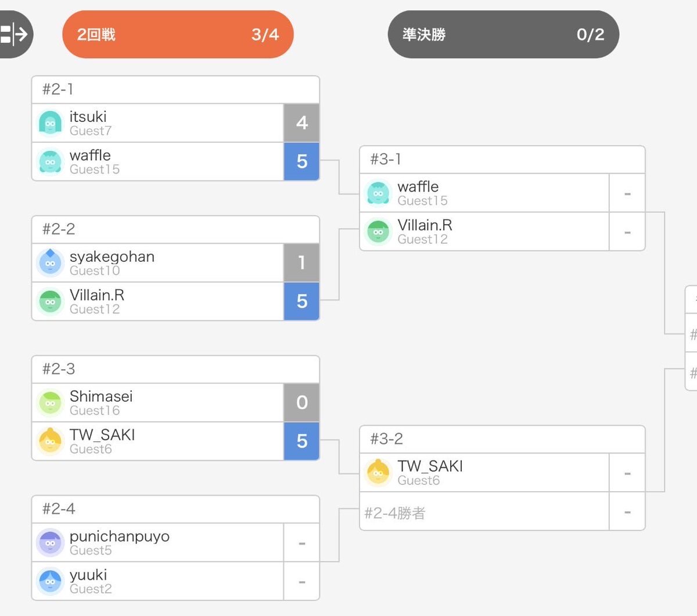Click the #2-4勝者 placeholder slot

pyautogui.click(x=484, y=513)
